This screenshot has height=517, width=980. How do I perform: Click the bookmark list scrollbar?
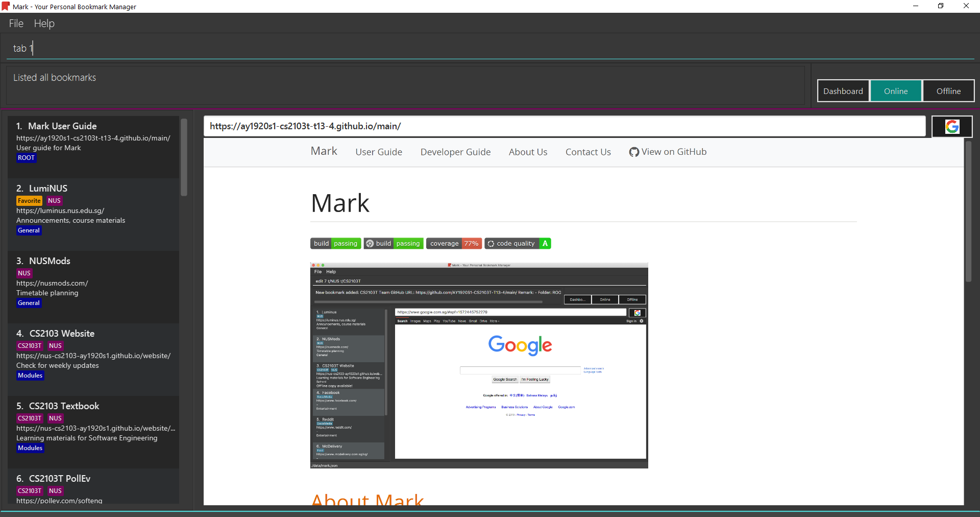pos(184,157)
